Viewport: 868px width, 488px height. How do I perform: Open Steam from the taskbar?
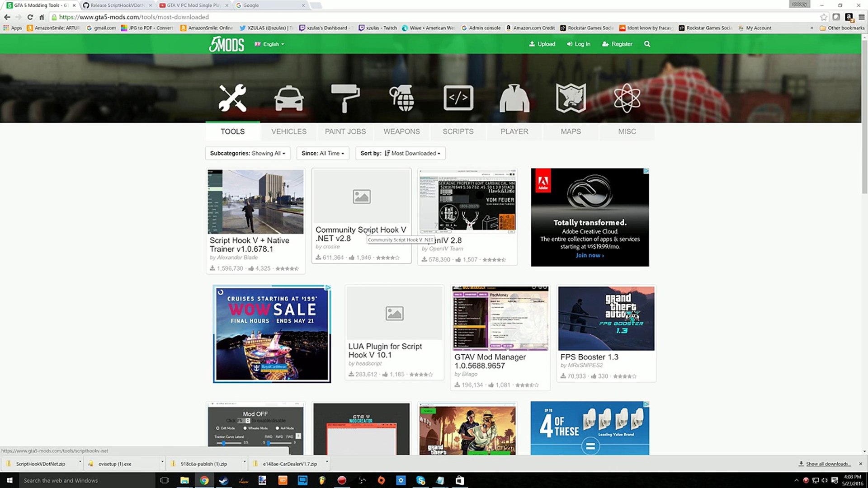point(224,480)
